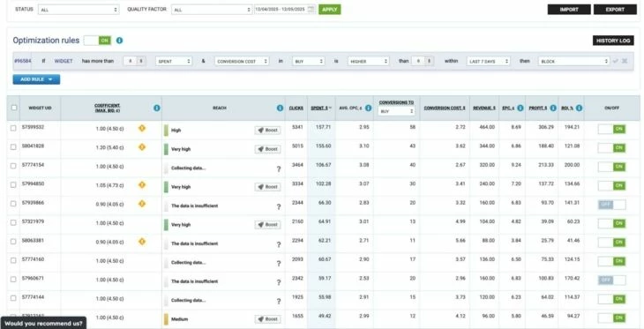Check the box for widget 57321979
The width and height of the screenshot is (644, 329).
point(13,222)
